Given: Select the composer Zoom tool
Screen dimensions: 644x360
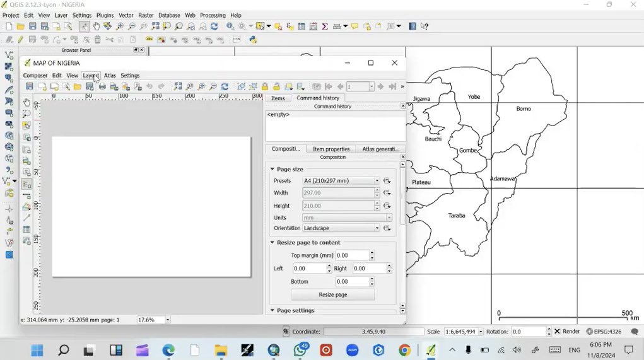Looking at the screenshot, I should (x=26, y=113).
